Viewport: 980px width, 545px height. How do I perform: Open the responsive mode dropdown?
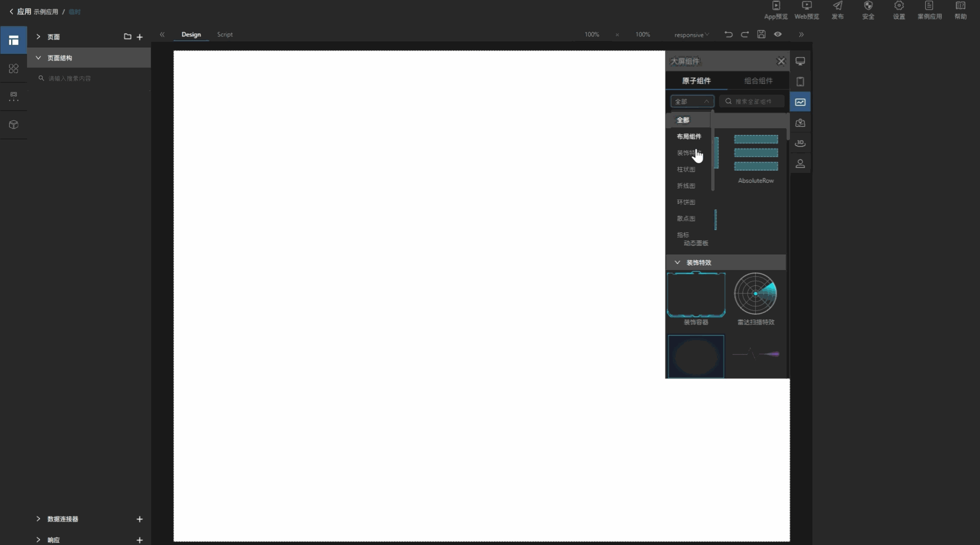(692, 35)
